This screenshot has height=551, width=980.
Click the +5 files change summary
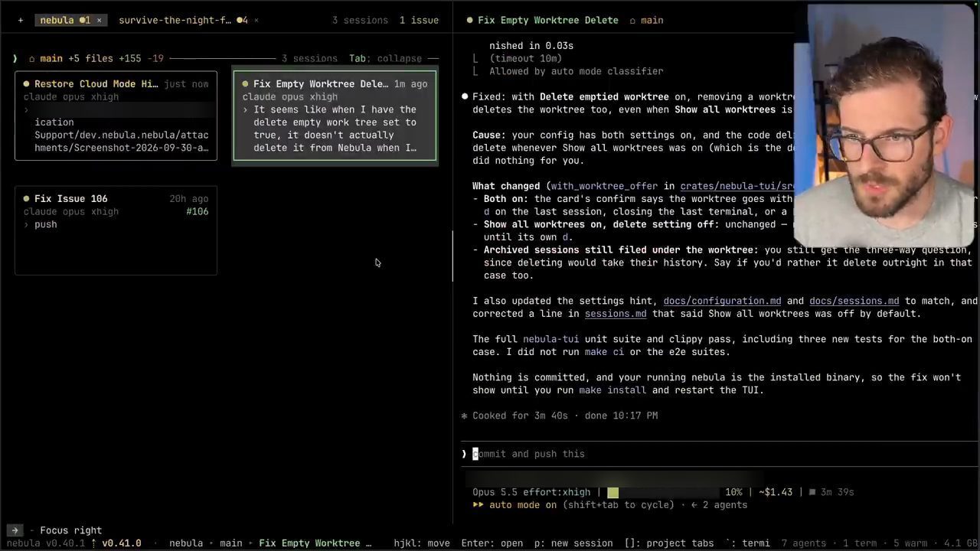[x=90, y=59]
